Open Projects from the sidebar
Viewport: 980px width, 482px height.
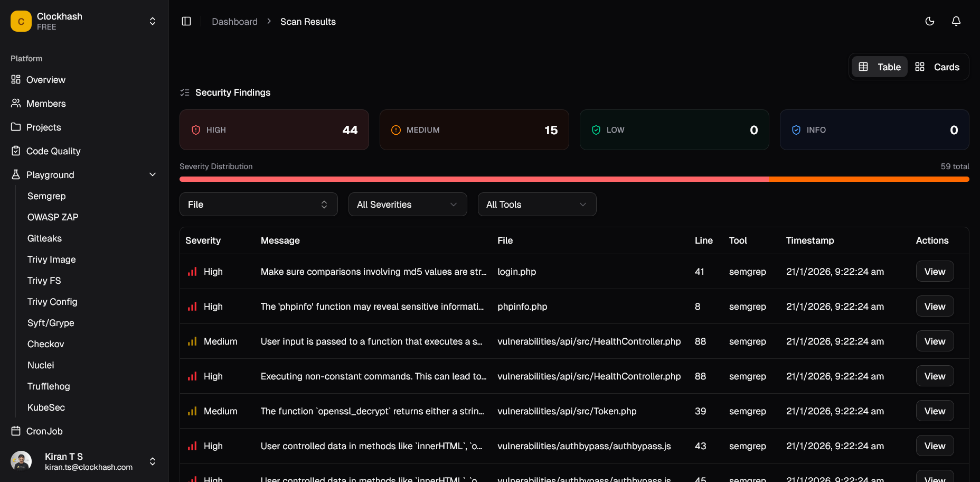click(x=16, y=127)
